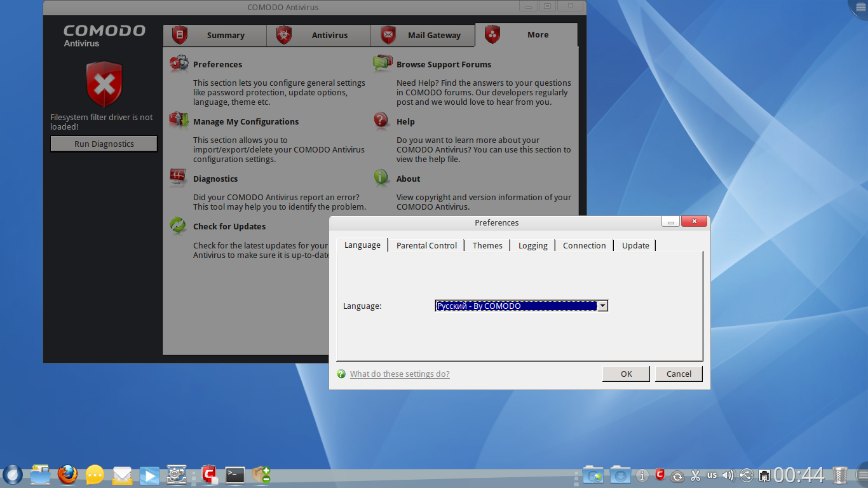Click the red shield status icon
Image resolution: width=868 pixels, height=488 pixels.
pos(104,84)
